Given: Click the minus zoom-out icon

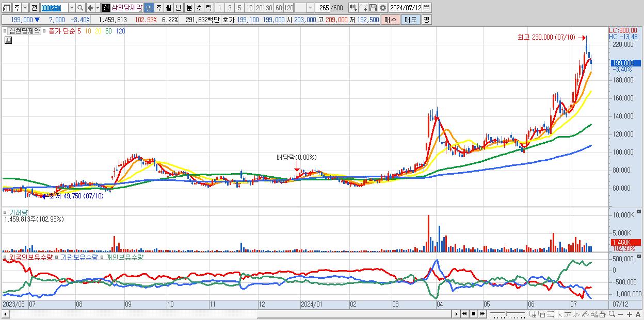Looking at the screenshot, I should tap(621, 314).
